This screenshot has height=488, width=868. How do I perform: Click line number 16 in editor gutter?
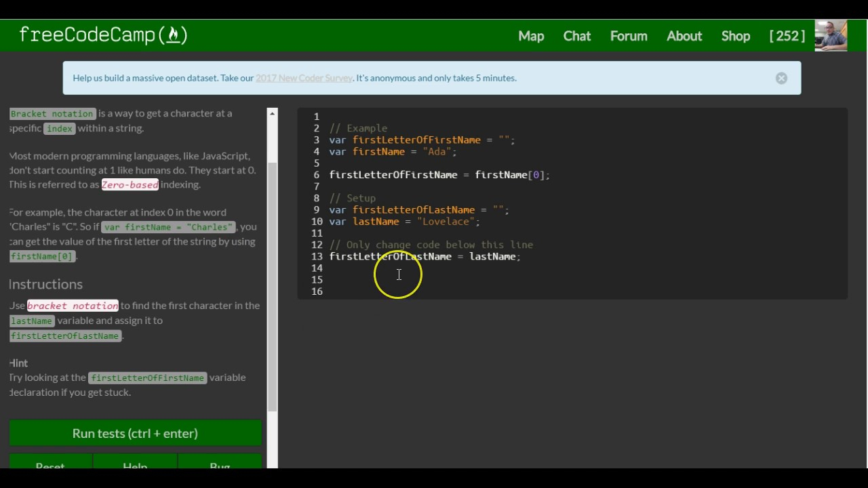point(317,291)
